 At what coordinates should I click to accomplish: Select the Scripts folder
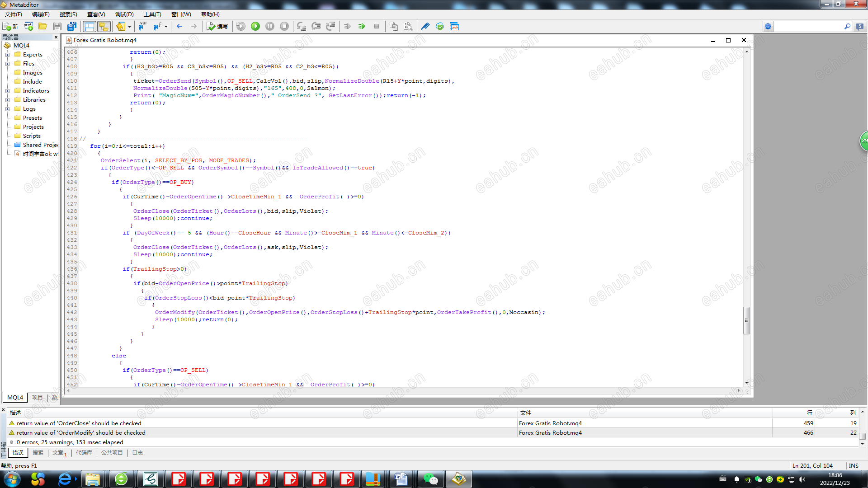(x=32, y=136)
